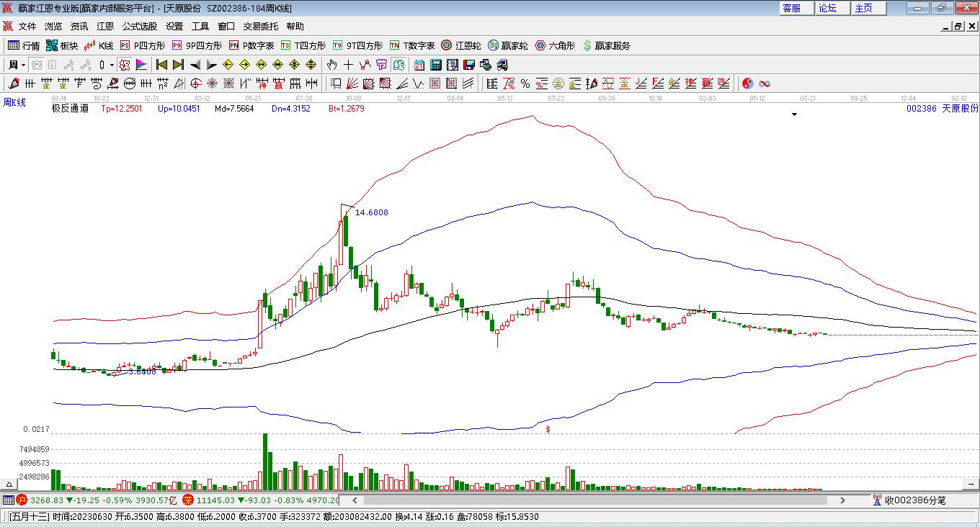Toggle the highlighted 线 line chart button

[x=398, y=65]
